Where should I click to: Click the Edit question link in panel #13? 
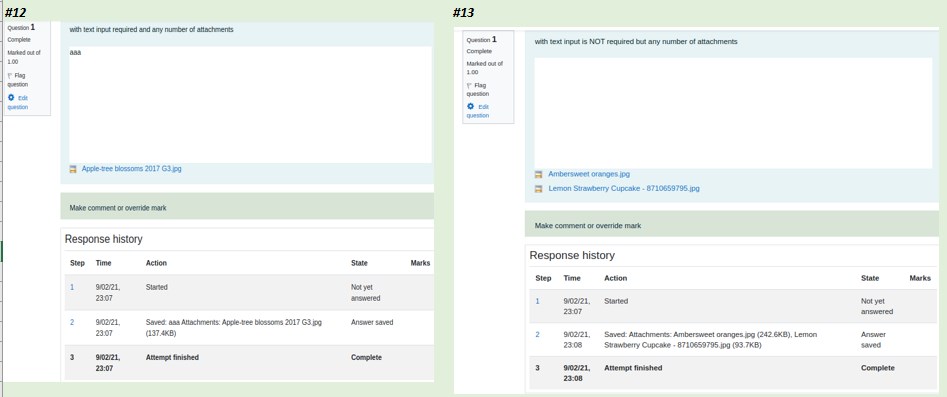[x=478, y=111]
